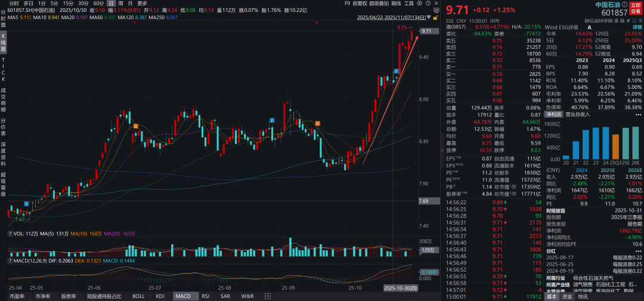Select the 日 daily period
Screen dimensions: 644x301
pos(111,4)
